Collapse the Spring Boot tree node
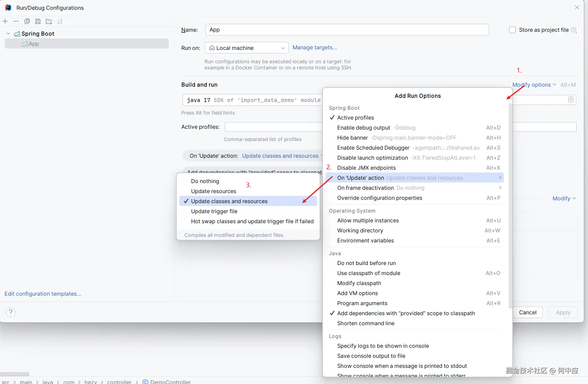Image resolution: width=588 pixels, height=384 pixels. coord(8,34)
